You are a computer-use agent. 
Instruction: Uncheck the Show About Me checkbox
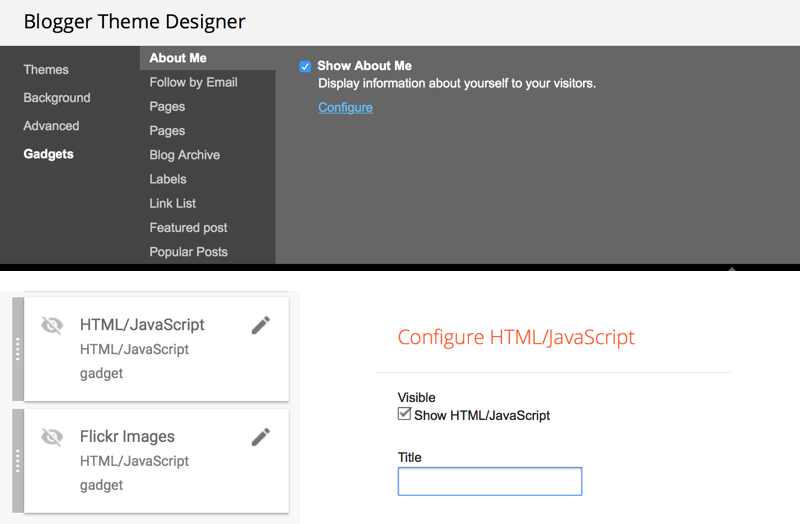point(305,66)
